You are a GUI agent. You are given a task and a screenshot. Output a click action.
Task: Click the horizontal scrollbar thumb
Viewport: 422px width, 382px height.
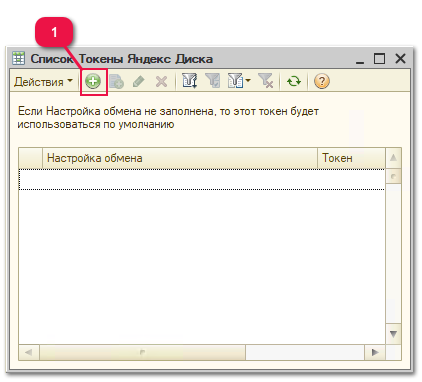click(x=142, y=352)
